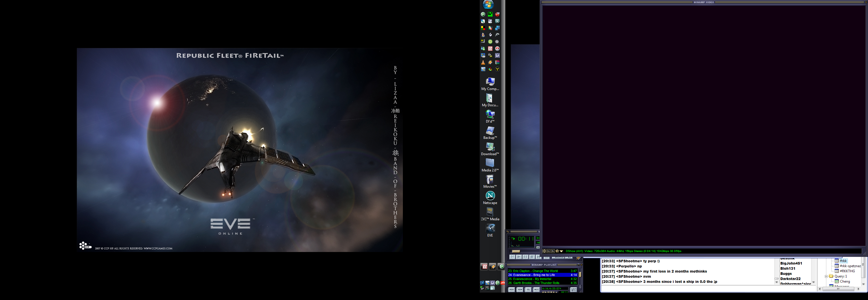
Task: Select Evanescence - My Immortal track
Action: click(542, 279)
